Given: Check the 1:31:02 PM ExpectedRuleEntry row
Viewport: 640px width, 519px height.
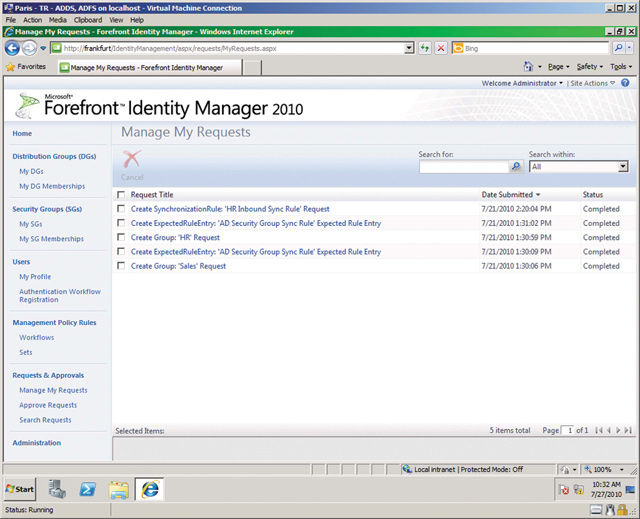Looking at the screenshot, I should tap(121, 223).
